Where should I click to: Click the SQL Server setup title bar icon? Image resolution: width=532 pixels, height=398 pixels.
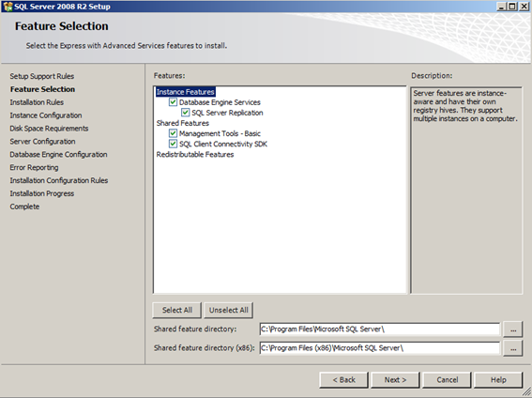(8, 7)
